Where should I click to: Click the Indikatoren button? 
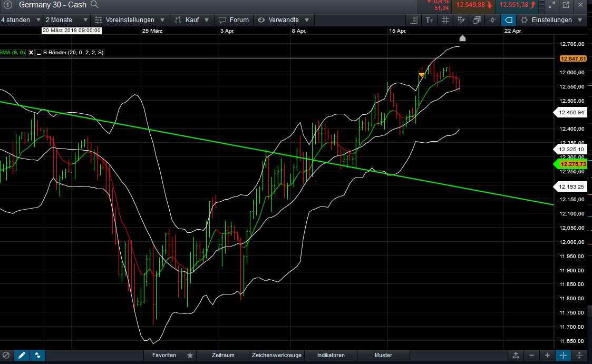click(x=331, y=355)
